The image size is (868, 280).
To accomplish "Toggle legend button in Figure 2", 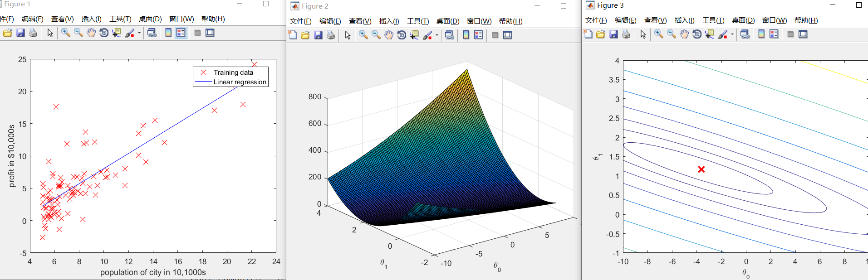I will point(479,35).
